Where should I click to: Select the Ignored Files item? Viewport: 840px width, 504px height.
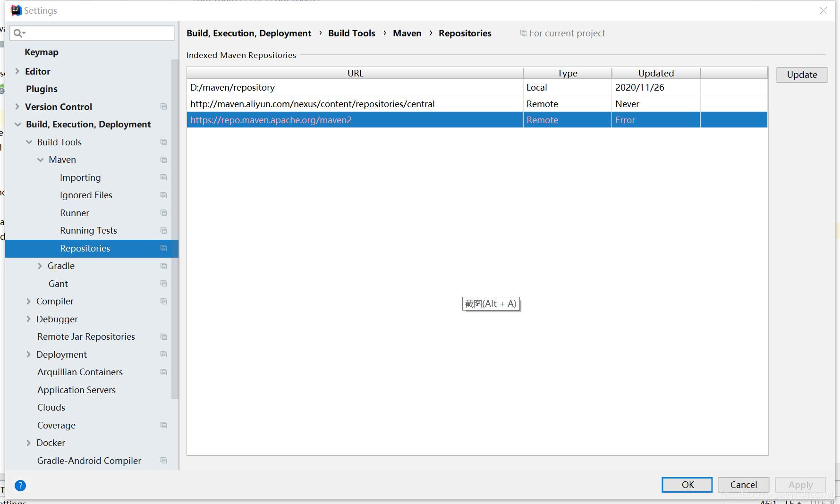coord(86,195)
